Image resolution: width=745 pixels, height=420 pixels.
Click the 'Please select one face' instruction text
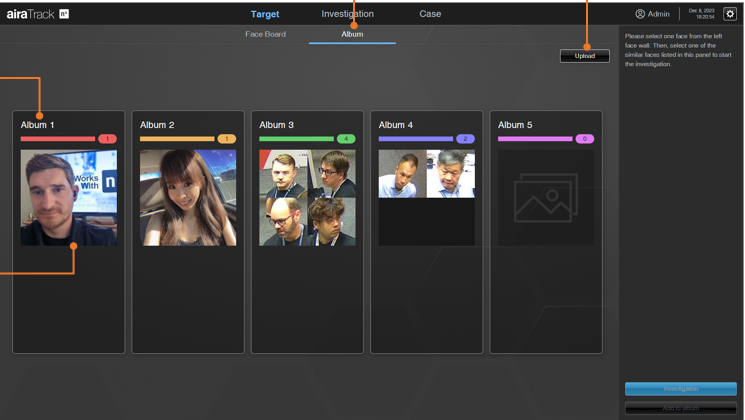[x=678, y=50]
